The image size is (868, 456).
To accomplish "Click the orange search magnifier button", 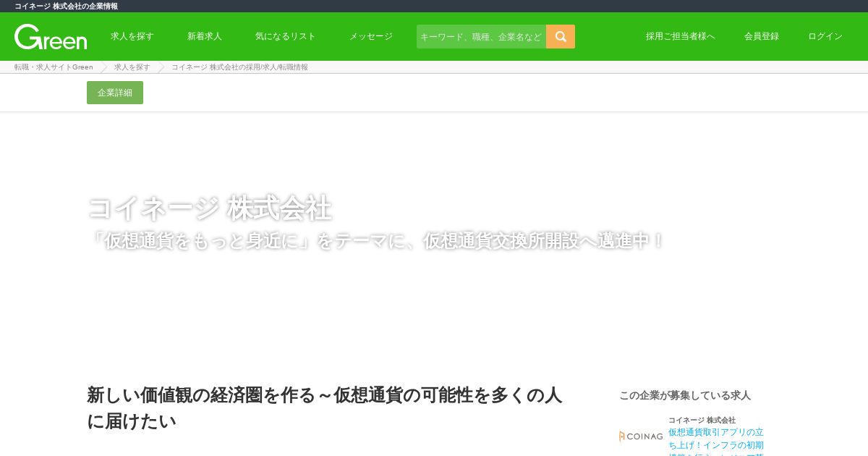I will click(561, 36).
